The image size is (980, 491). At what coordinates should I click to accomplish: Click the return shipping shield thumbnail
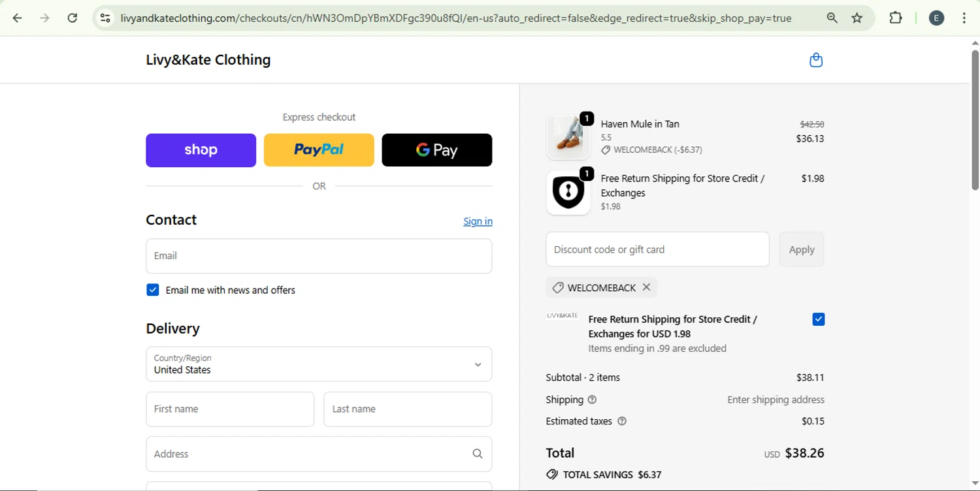coord(568,193)
